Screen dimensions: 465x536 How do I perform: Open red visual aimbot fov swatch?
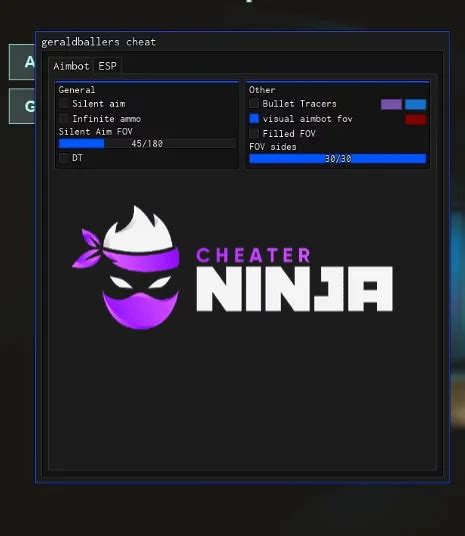coord(415,119)
